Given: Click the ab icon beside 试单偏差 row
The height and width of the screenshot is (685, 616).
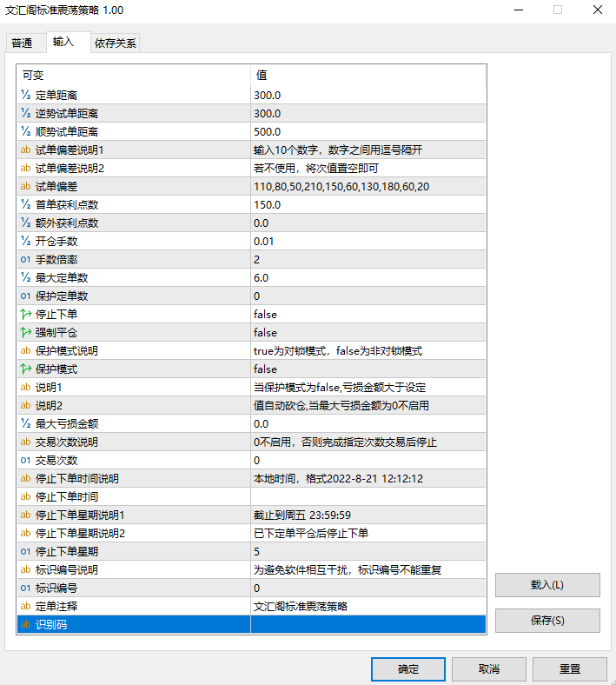Looking at the screenshot, I should tap(25, 186).
